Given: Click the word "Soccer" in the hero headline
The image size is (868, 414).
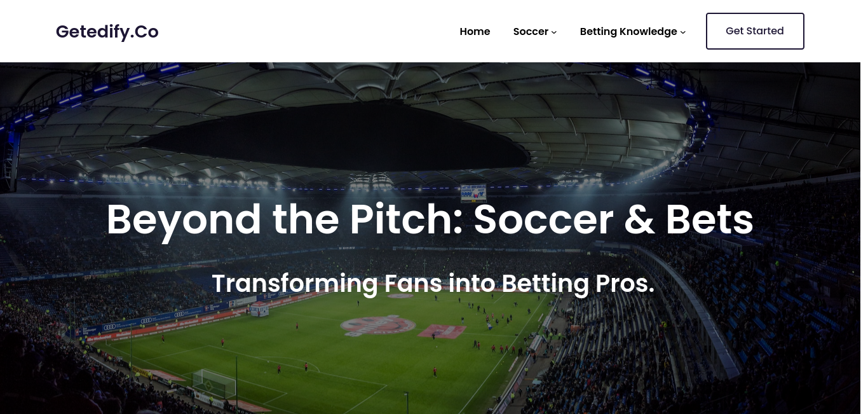Looking at the screenshot, I should pos(543,219).
